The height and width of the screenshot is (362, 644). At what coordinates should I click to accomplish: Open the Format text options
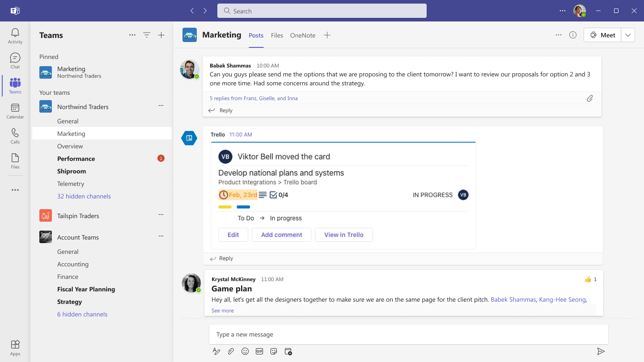pyautogui.click(x=216, y=351)
